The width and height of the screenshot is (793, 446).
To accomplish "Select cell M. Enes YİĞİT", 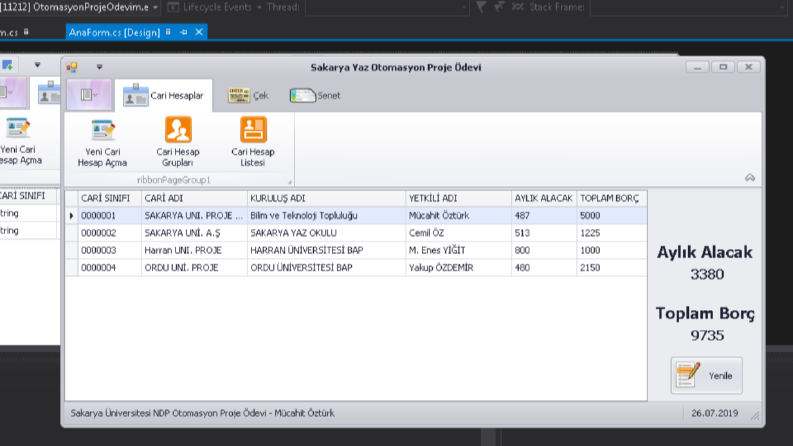I will coord(458,250).
